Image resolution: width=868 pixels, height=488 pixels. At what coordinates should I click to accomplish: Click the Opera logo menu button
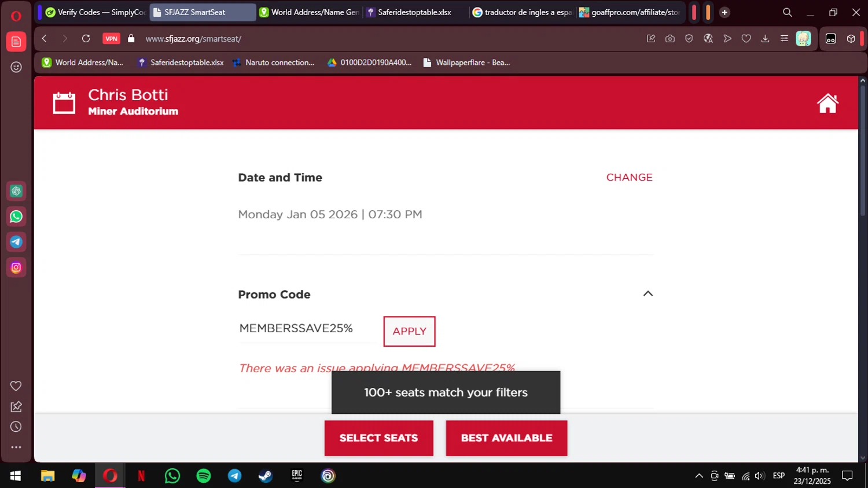pyautogui.click(x=16, y=16)
